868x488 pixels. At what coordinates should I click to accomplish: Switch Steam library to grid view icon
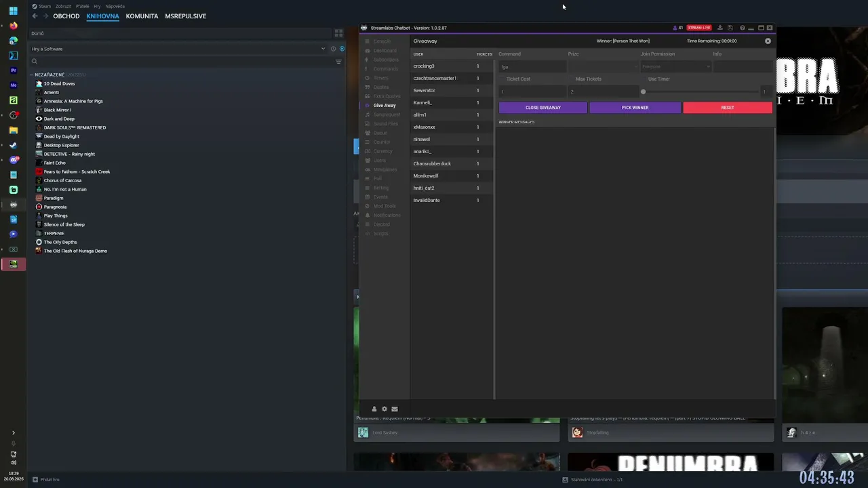click(338, 33)
